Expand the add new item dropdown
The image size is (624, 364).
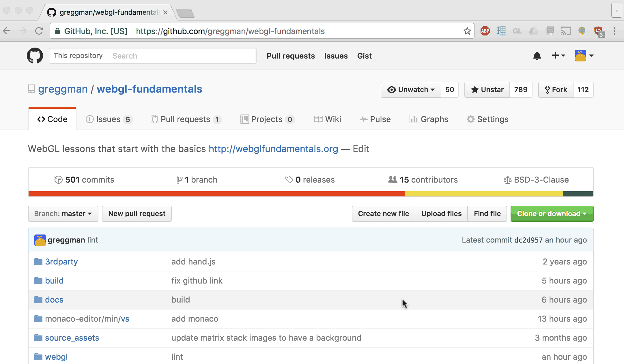point(557,55)
